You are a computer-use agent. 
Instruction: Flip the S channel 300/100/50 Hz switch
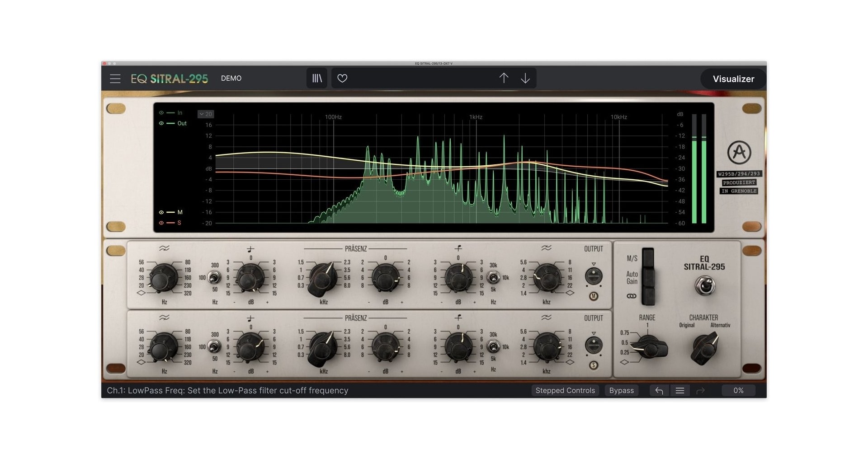(214, 347)
